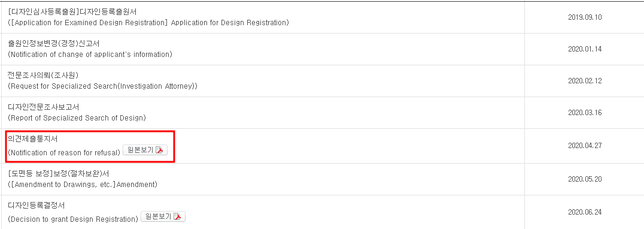Click the date 2020.05.20
Viewport: 644px width, 229px height.
[x=585, y=179]
